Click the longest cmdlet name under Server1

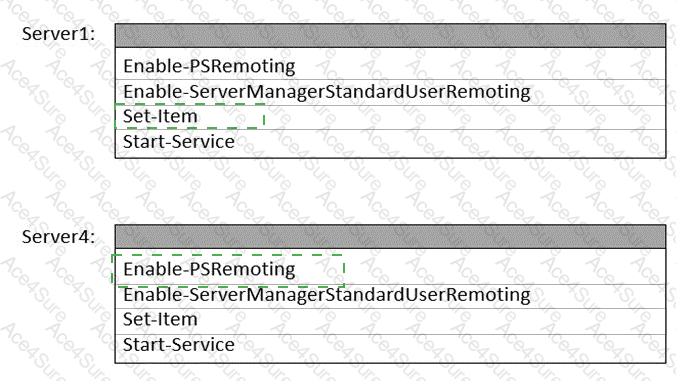click(327, 92)
